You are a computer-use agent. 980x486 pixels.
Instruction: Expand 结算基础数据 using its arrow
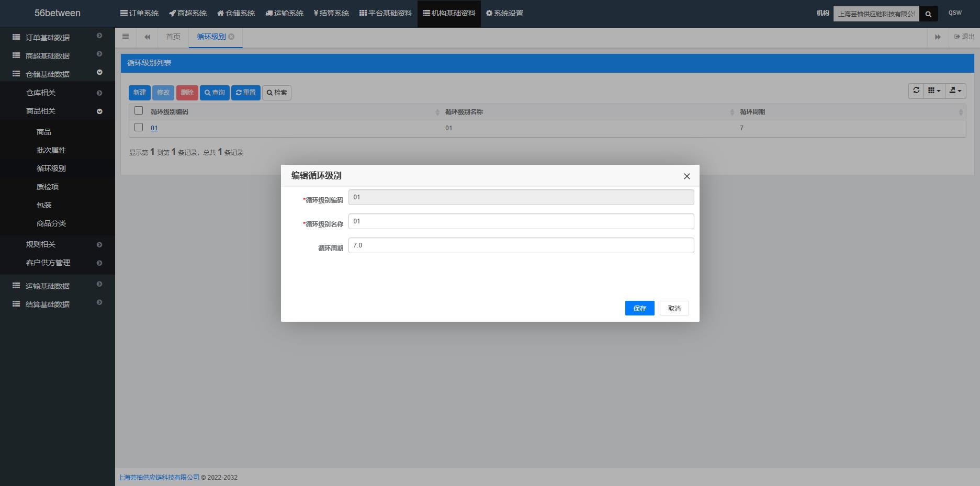point(99,302)
